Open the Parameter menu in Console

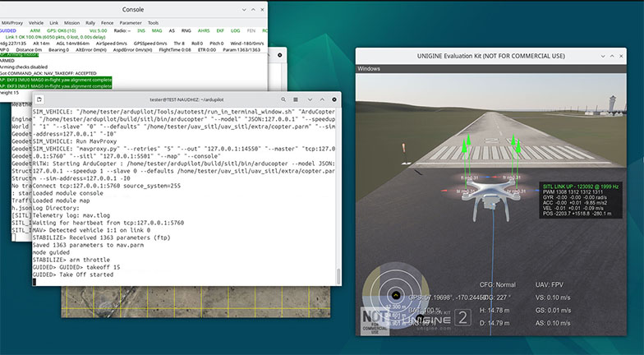click(x=131, y=23)
